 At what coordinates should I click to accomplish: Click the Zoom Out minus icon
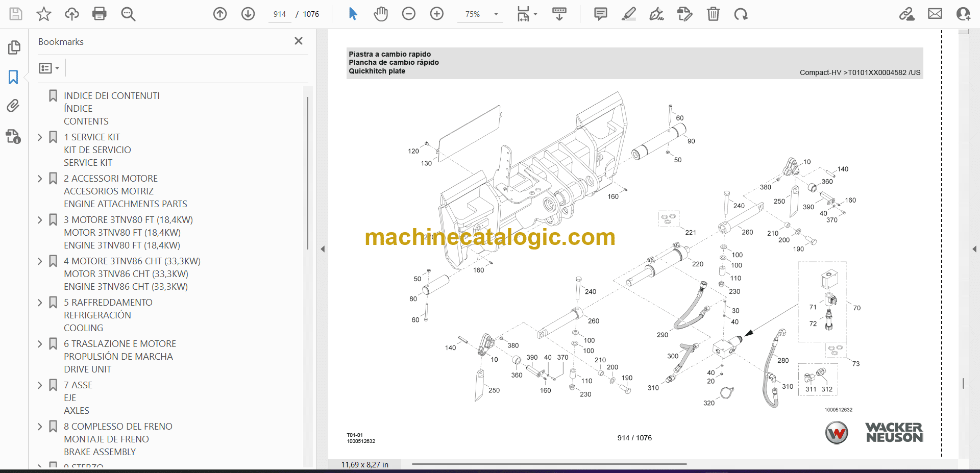(408, 14)
